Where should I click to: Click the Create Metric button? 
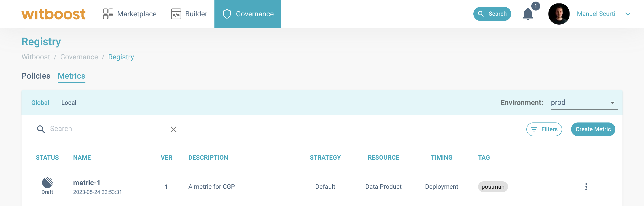click(x=593, y=129)
